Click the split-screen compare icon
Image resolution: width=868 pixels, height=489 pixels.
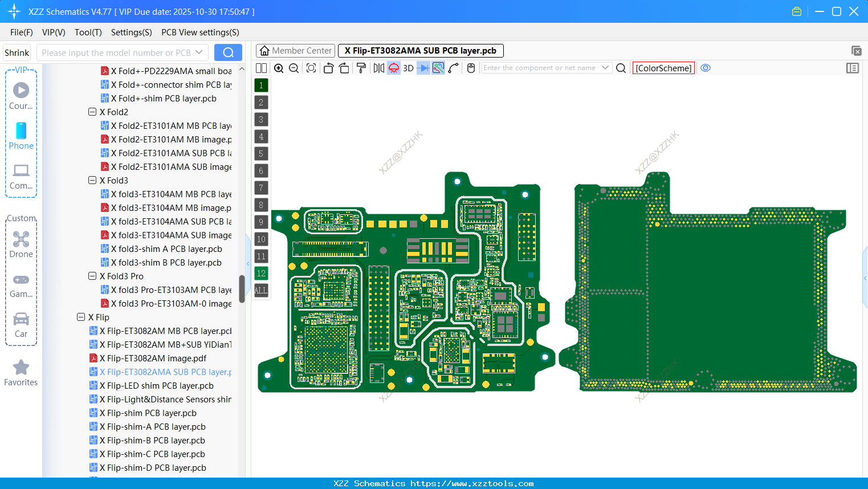[261, 68]
